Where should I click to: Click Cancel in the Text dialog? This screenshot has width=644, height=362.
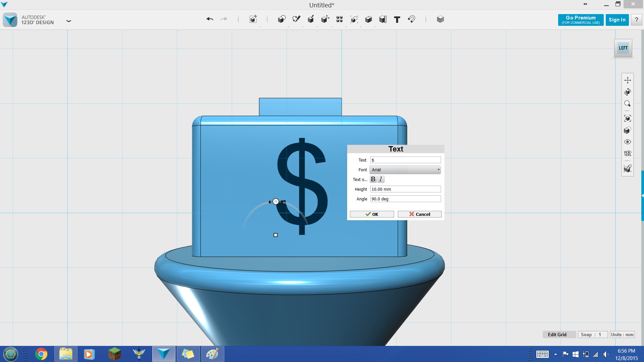(420, 214)
